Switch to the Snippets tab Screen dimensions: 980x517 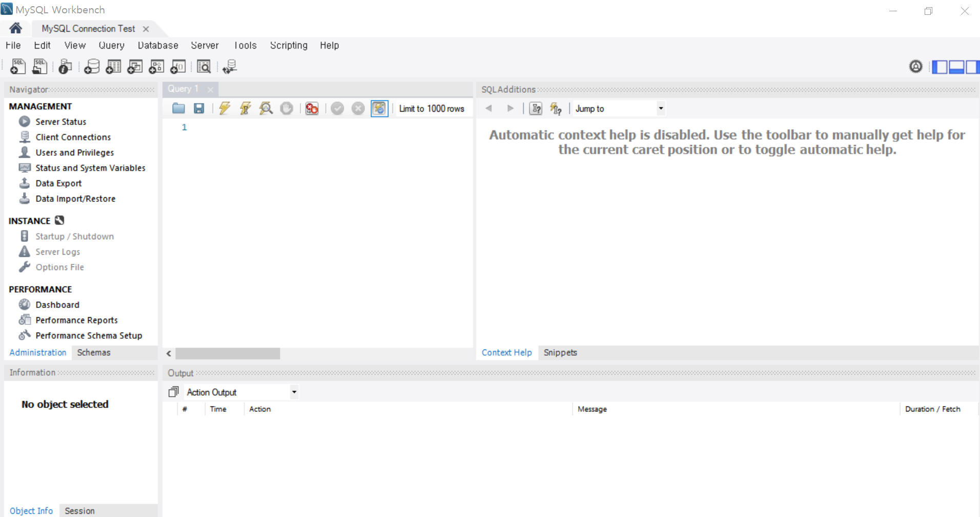pos(560,353)
